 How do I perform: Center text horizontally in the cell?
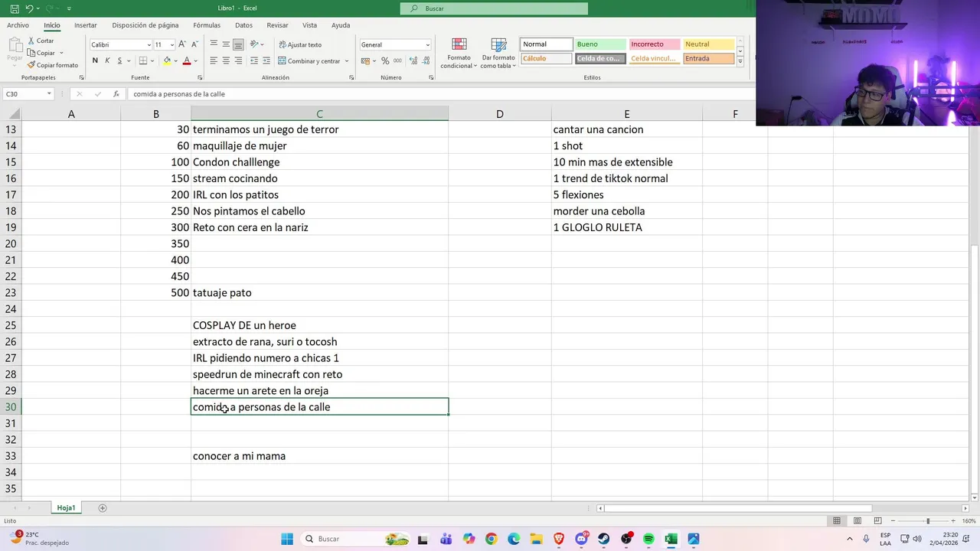(226, 60)
